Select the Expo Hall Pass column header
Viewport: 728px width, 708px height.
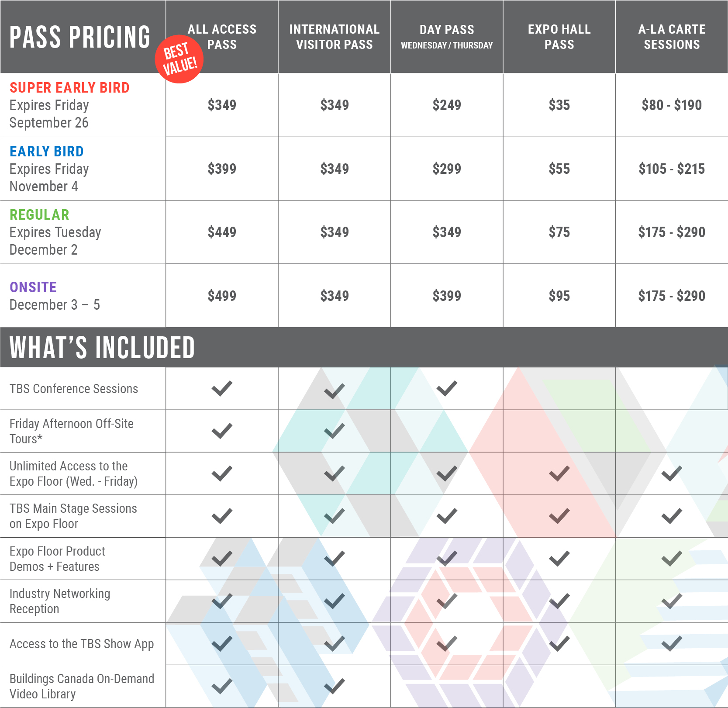(559, 37)
